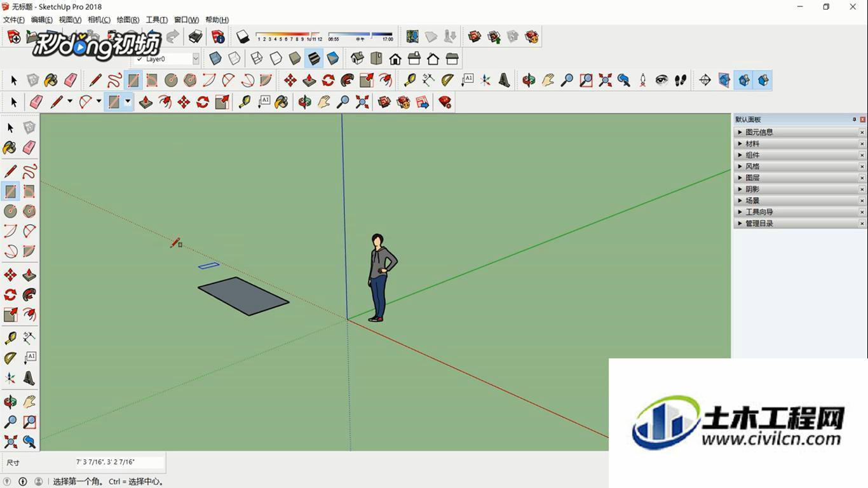Open the Line tool dropdown arrow
The width and height of the screenshot is (868, 488).
point(70,102)
